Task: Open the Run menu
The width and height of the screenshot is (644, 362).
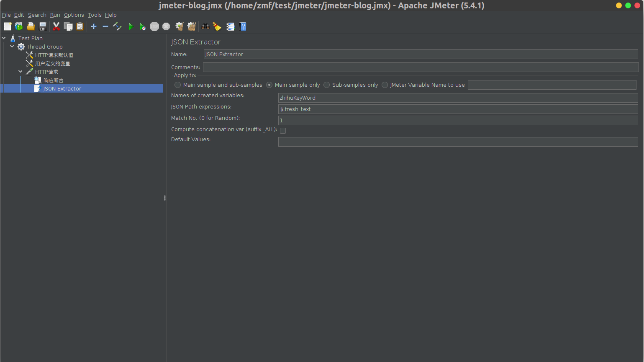Action: [55, 15]
